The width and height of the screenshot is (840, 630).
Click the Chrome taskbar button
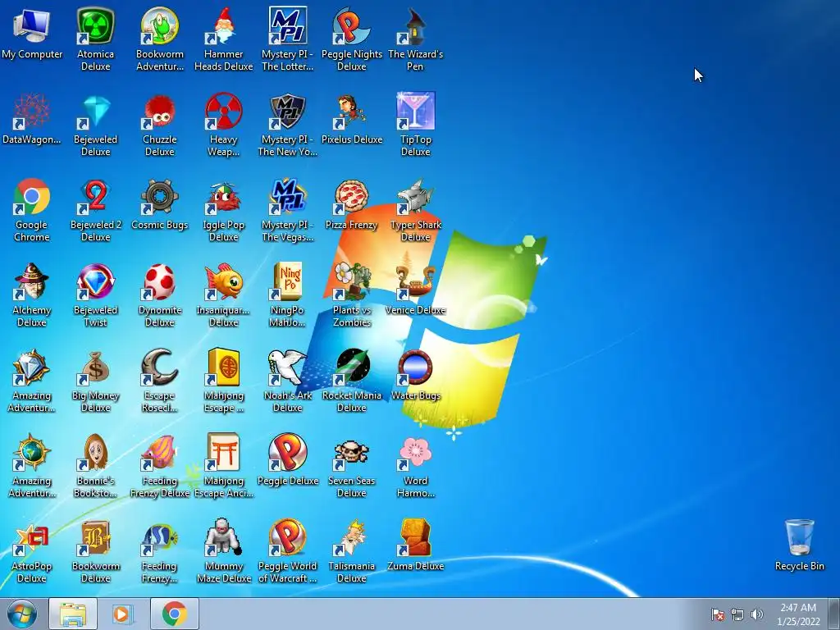[x=174, y=614]
